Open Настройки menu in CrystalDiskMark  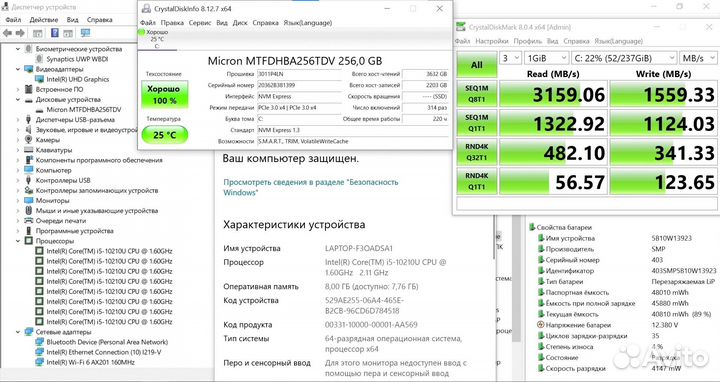click(x=492, y=41)
